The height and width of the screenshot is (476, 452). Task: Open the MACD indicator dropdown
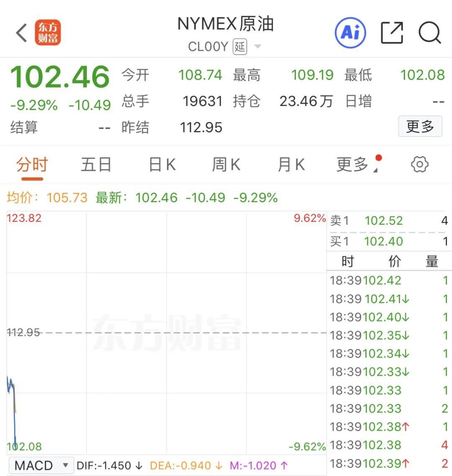[x=41, y=466]
